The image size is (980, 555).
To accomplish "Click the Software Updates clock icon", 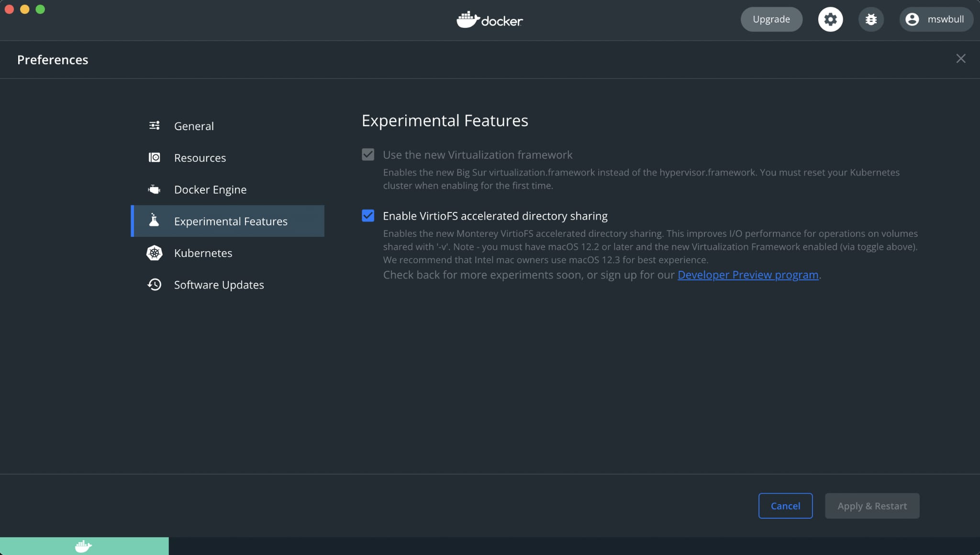I will tap(154, 285).
